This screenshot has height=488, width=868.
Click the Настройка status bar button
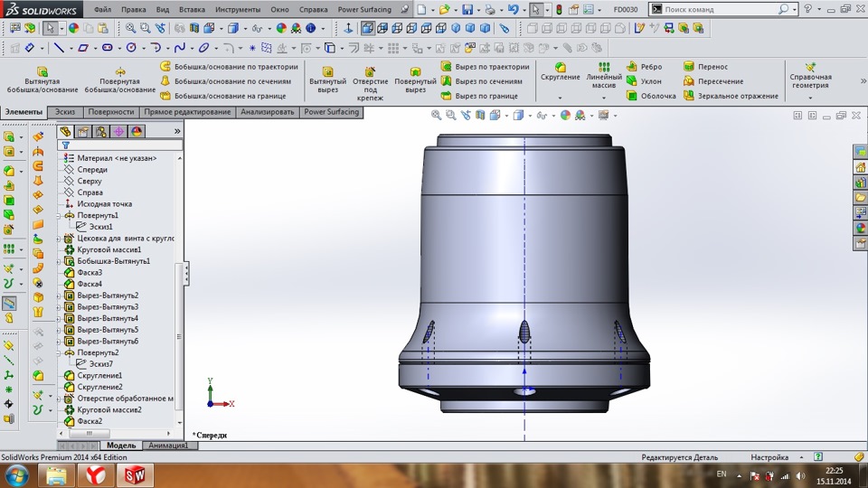[x=769, y=458]
